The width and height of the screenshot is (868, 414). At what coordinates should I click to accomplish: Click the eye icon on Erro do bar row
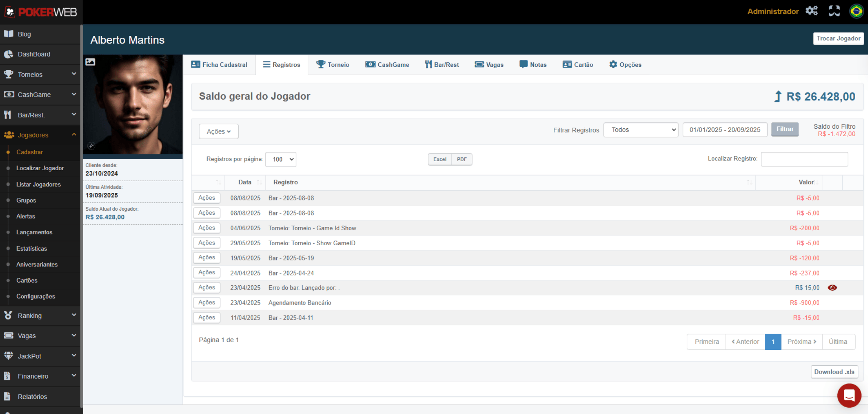pos(832,288)
